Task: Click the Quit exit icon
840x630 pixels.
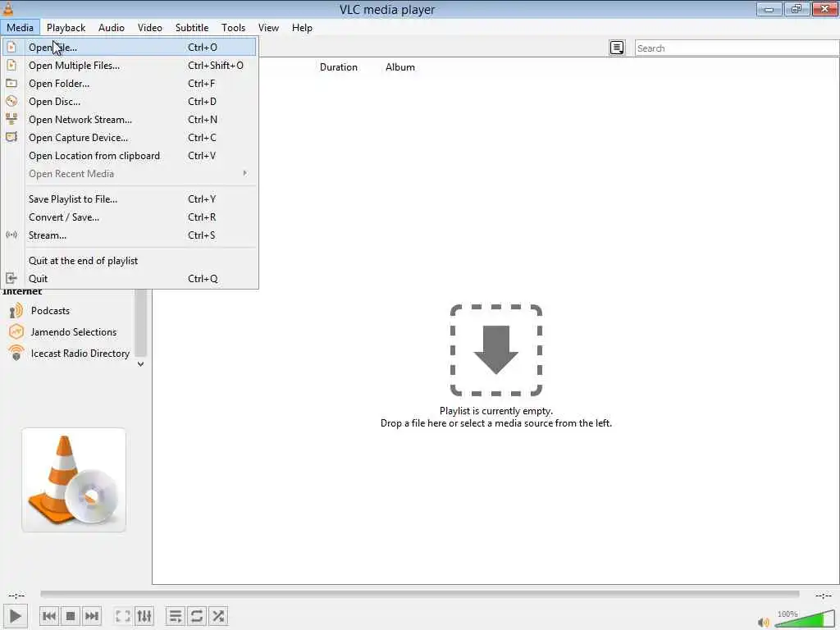Action: pyautogui.click(x=11, y=278)
